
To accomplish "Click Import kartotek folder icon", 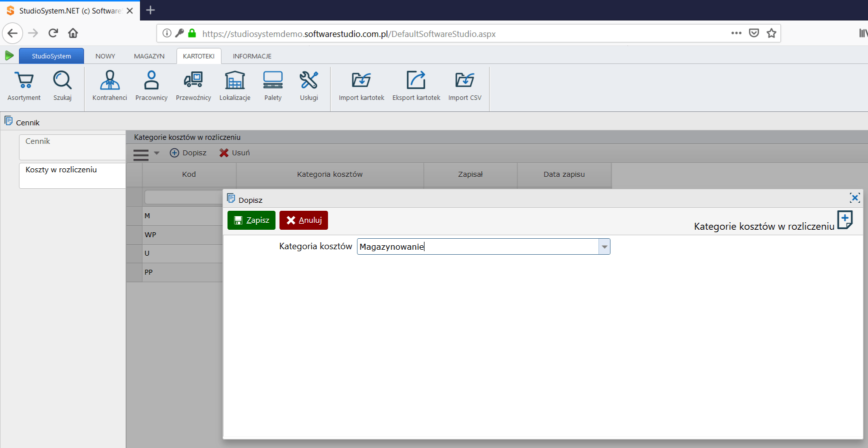I will click(361, 80).
